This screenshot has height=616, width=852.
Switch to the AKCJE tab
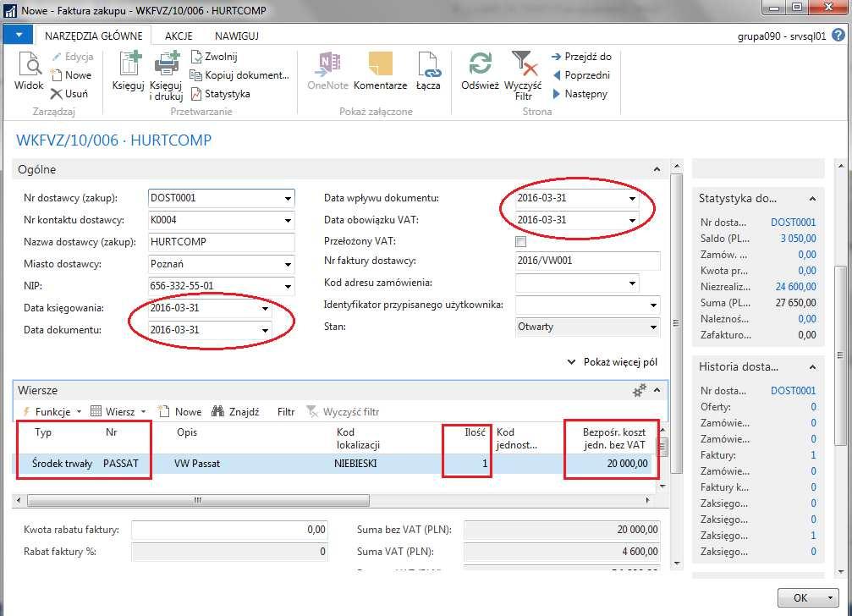point(179,36)
